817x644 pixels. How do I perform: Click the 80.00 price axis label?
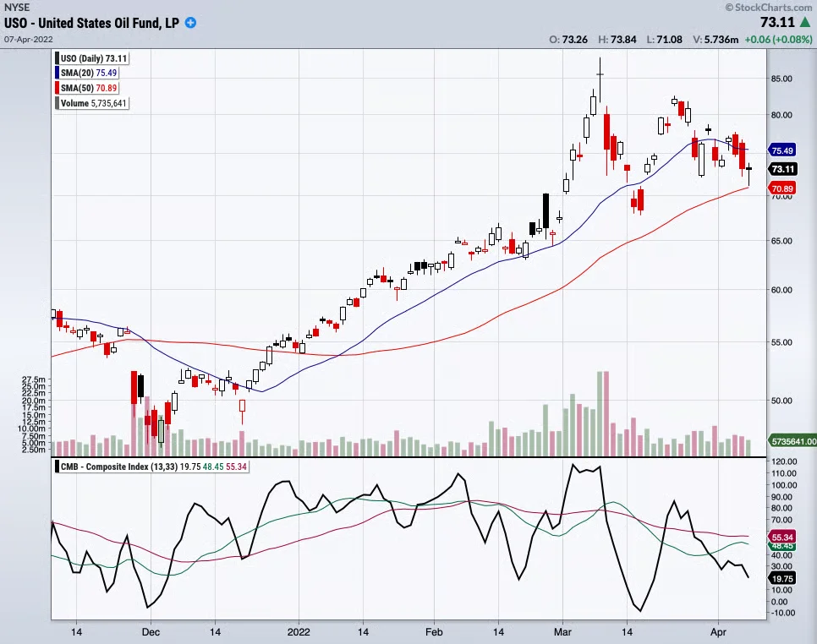pyautogui.click(x=781, y=115)
